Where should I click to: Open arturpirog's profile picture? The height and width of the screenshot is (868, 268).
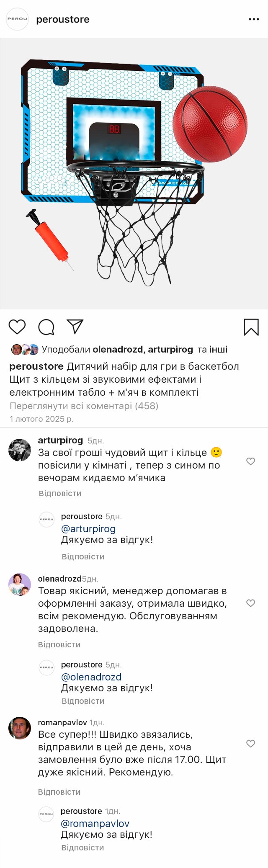pyautogui.click(x=20, y=450)
